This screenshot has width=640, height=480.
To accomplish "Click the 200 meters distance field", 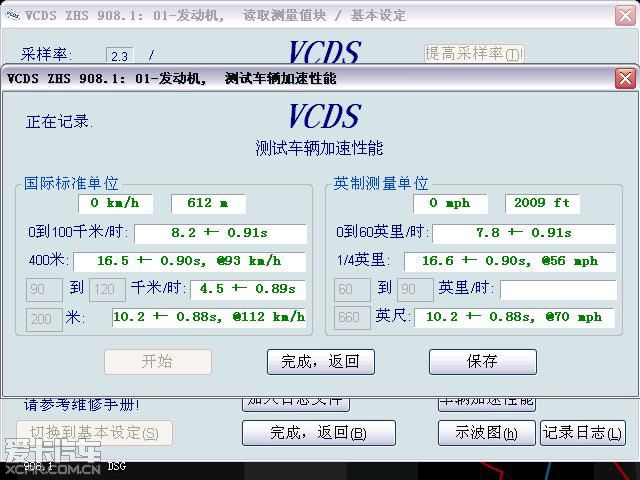I will click(44, 319).
